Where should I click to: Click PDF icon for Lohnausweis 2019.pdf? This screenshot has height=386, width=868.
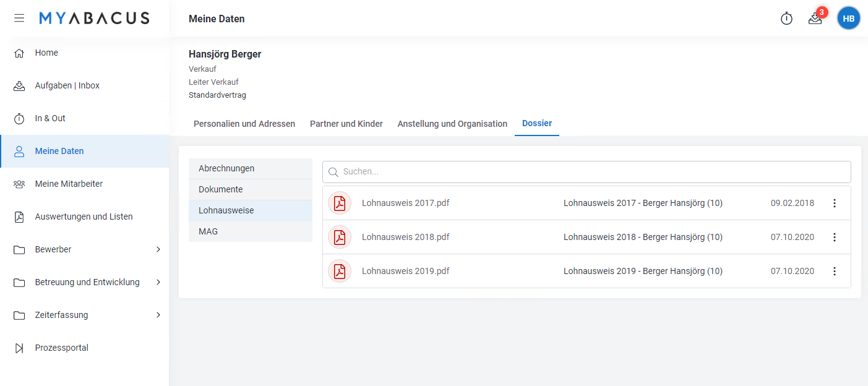[340, 271]
